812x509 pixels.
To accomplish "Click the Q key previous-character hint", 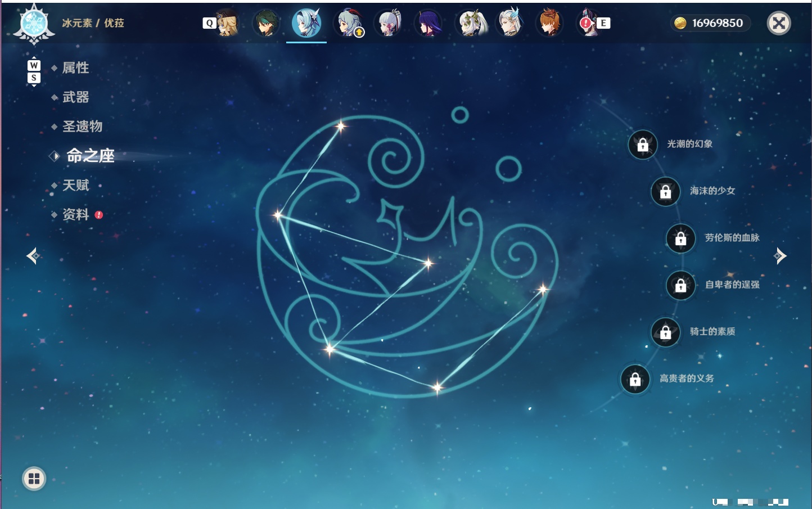I will click(x=209, y=23).
